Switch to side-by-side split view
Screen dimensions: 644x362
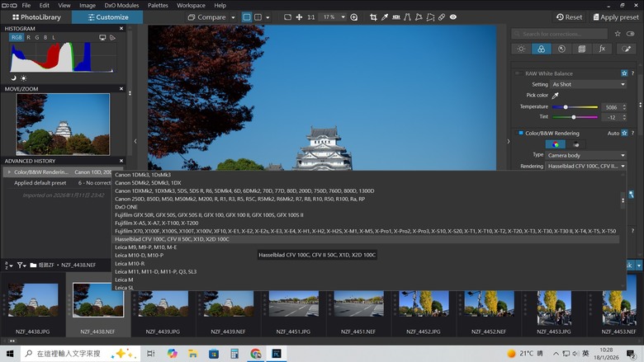(258, 17)
